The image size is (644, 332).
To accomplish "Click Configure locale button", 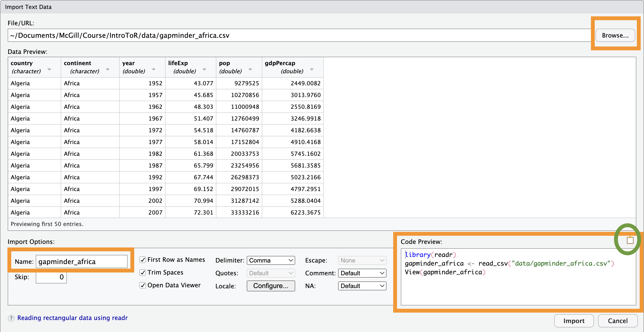I will pos(271,286).
